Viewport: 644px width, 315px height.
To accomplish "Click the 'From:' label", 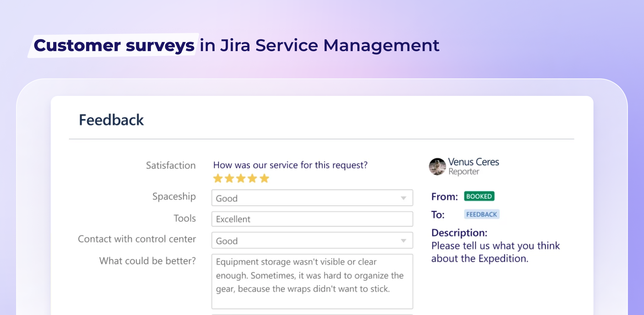I will pos(444,197).
